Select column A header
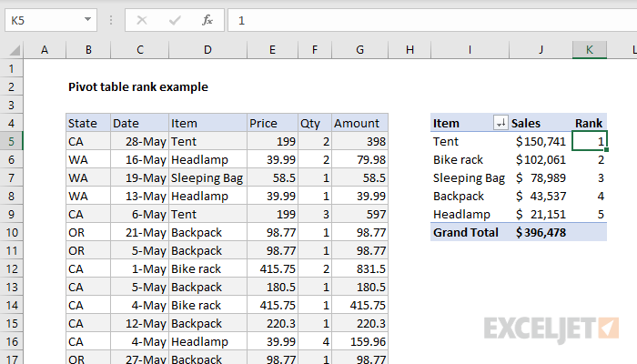This screenshot has height=364, width=637. click(45, 50)
